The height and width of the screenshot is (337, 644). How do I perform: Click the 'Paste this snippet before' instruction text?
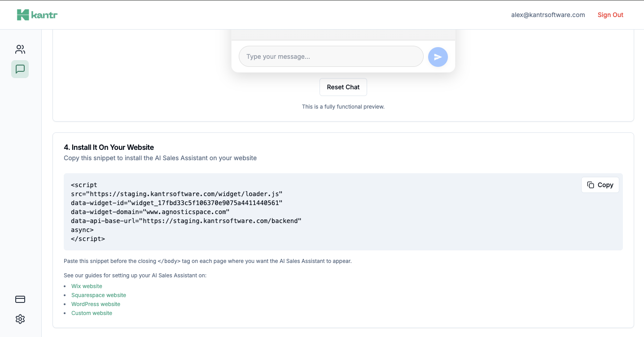point(208,261)
